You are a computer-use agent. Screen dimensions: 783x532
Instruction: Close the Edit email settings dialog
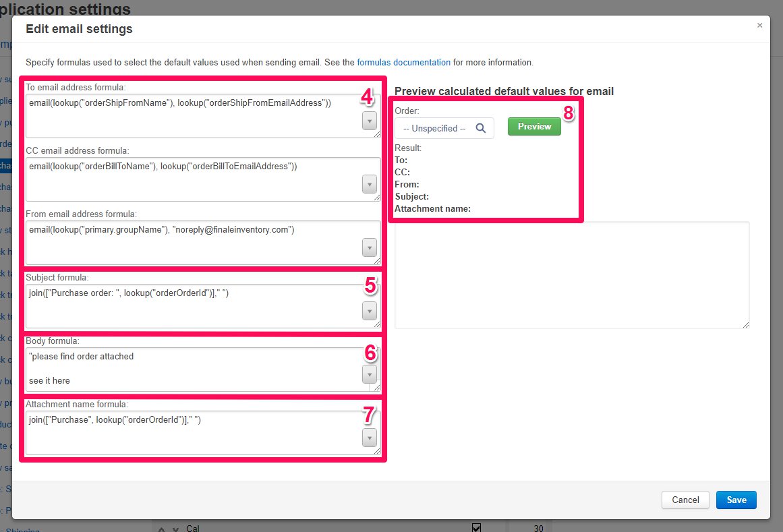759,26
